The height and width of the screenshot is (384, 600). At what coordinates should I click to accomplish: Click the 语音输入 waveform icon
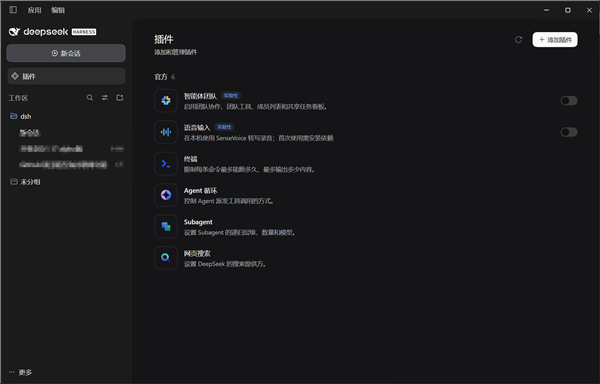pos(166,132)
